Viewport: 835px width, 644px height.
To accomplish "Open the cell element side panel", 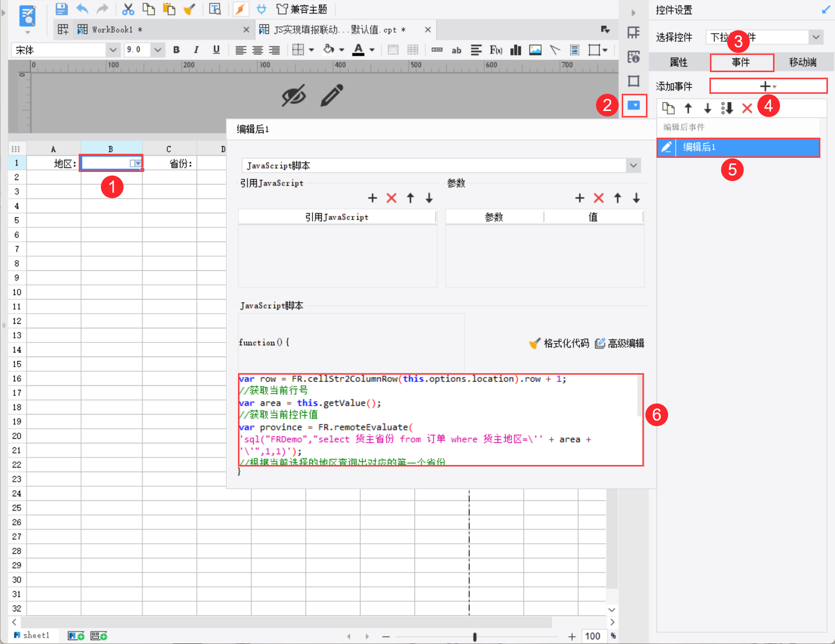I will point(634,33).
